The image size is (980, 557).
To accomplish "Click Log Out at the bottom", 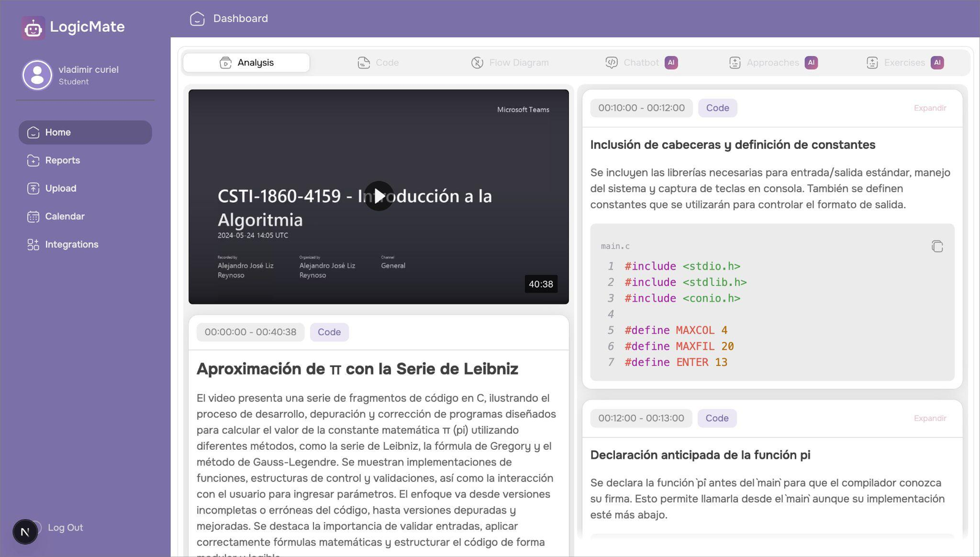I will pyautogui.click(x=66, y=528).
